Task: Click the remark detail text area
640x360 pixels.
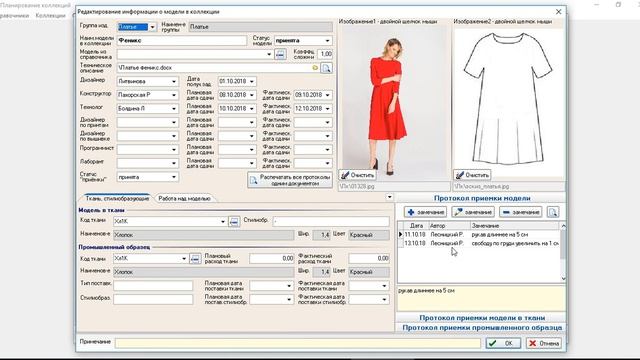Action: coord(481,298)
